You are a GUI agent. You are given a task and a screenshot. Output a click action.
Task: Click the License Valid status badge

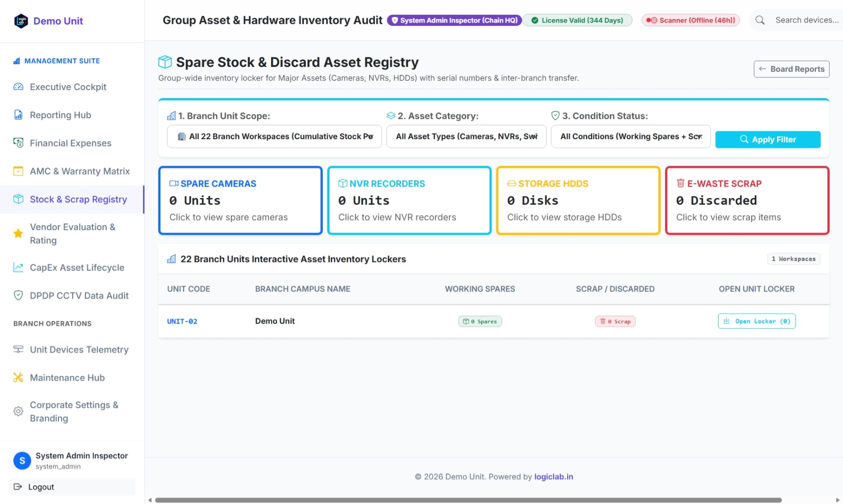point(577,20)
